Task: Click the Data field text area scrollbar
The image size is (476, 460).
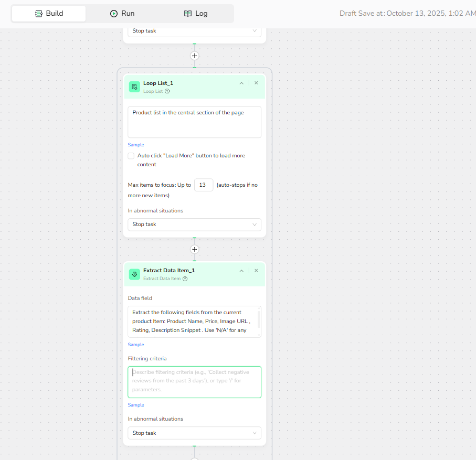Action: coord(259,318)
